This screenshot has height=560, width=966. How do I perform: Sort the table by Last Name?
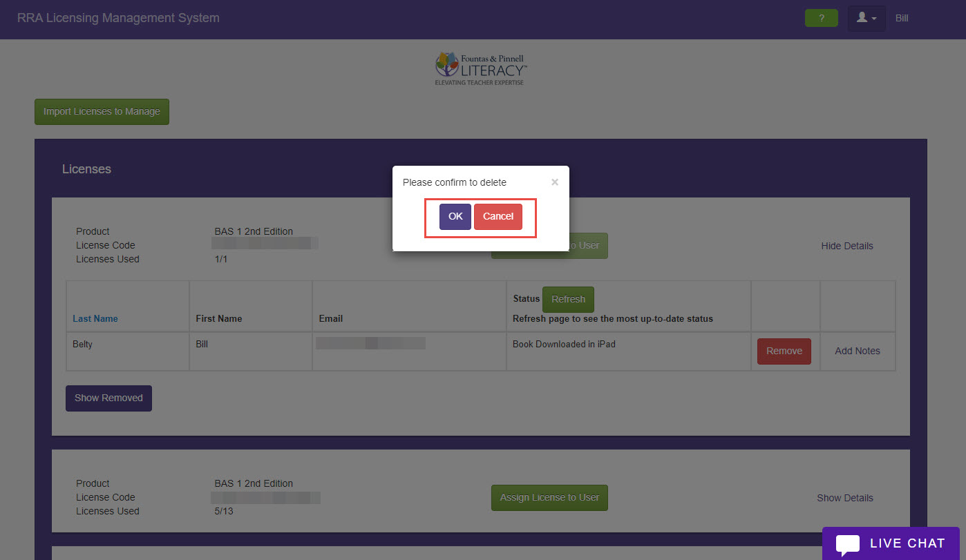95,318
